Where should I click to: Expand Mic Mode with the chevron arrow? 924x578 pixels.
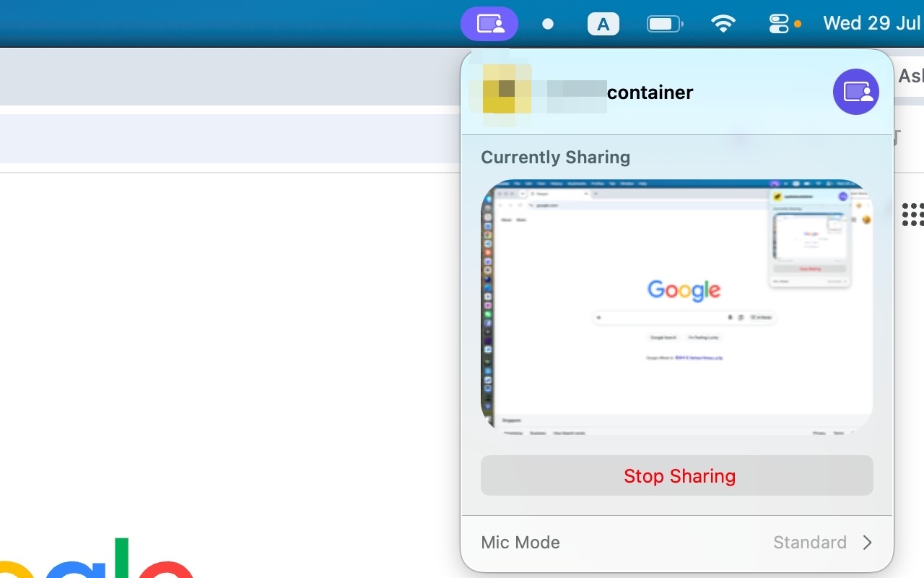[868, 543]
